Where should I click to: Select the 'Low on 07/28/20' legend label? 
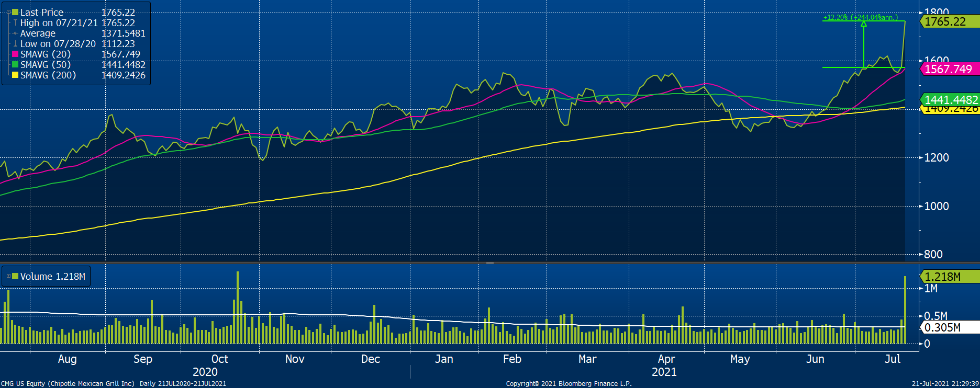point(58,43)
